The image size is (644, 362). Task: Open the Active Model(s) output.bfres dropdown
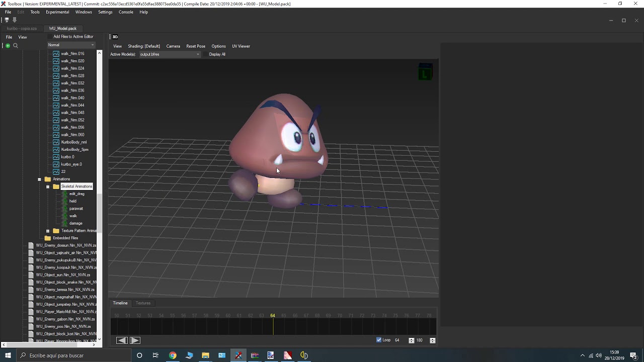(170, 54)
